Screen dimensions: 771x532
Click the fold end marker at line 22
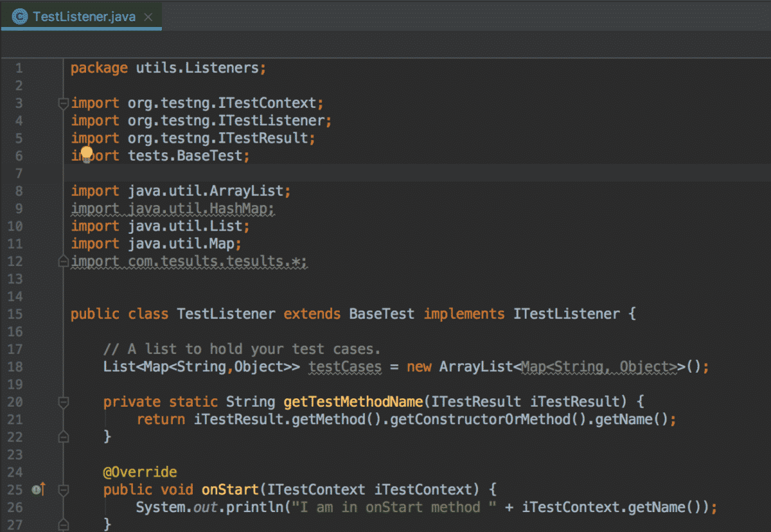(63, 437)
